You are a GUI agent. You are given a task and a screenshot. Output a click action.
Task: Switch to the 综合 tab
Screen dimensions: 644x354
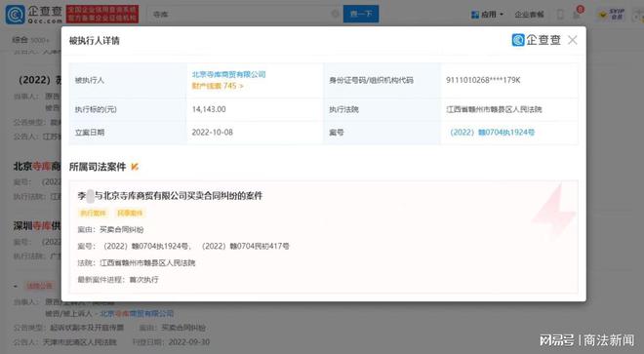20,40
